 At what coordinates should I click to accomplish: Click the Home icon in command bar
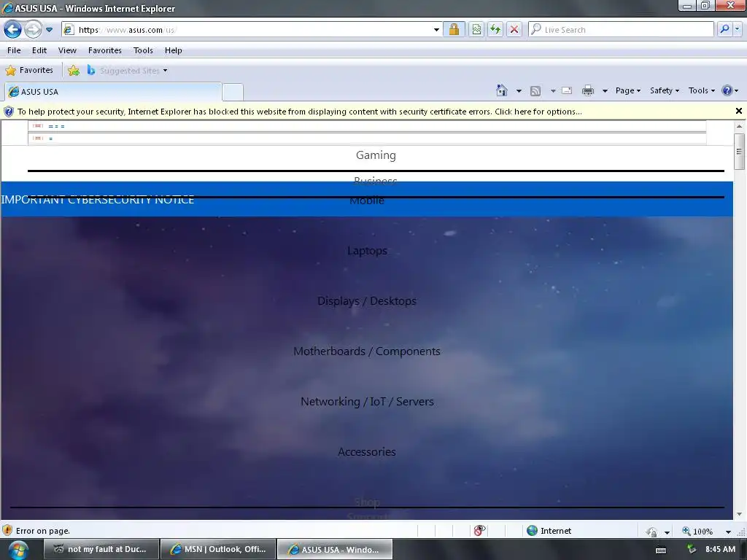[x=502, y=90]
